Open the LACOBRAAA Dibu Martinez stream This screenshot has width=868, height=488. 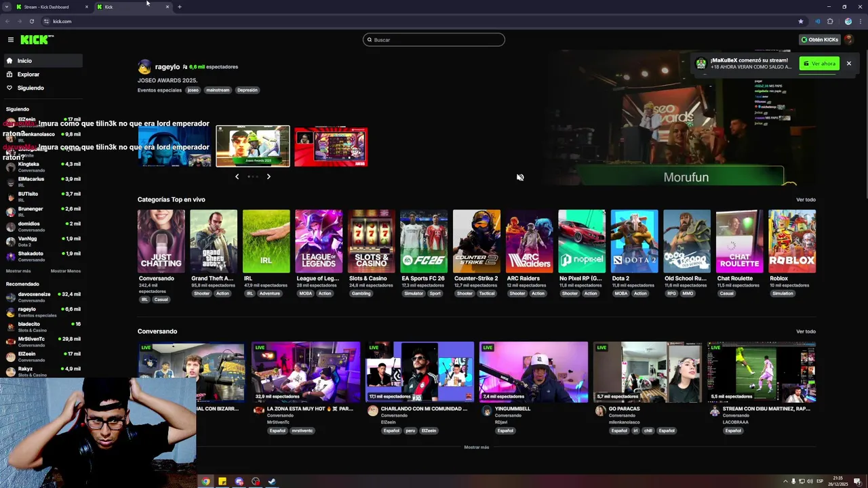click(762, 372)
